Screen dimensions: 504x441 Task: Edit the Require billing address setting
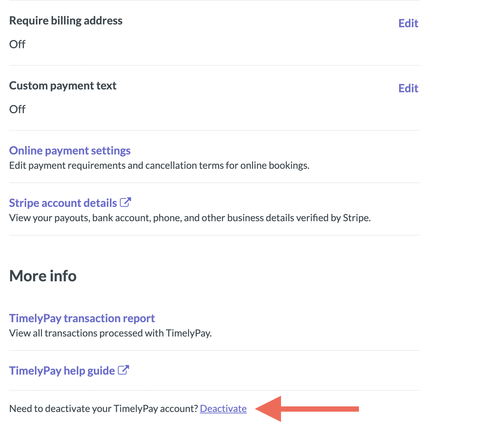408,23
